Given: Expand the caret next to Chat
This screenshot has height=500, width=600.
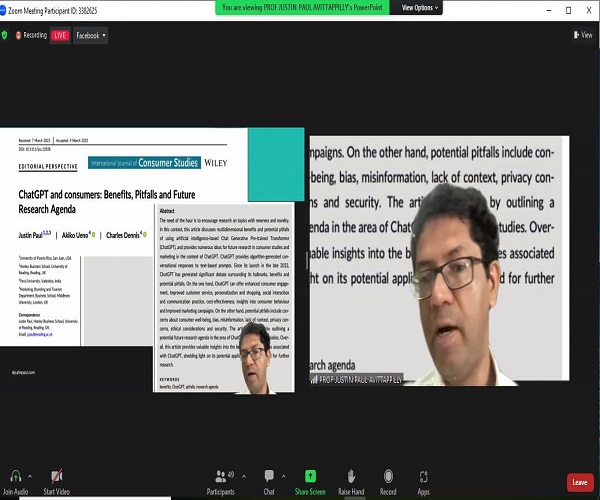Looking at the screenshot, I should (284, 477).
